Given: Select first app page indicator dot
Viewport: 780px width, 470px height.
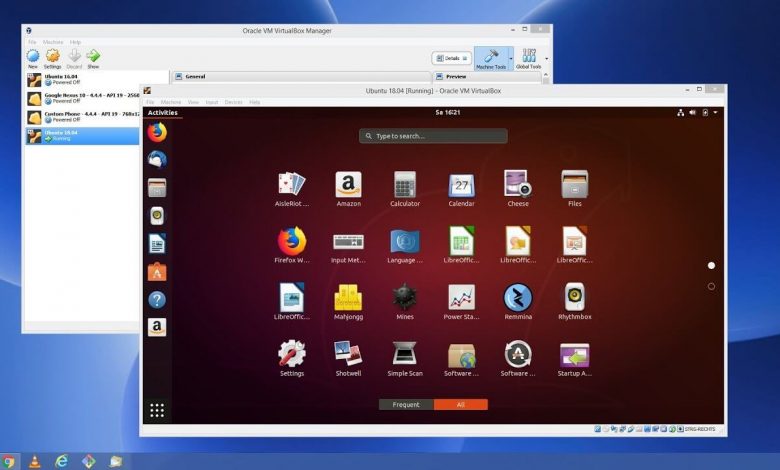Looking at the screenshot, I should coord(711,266).
